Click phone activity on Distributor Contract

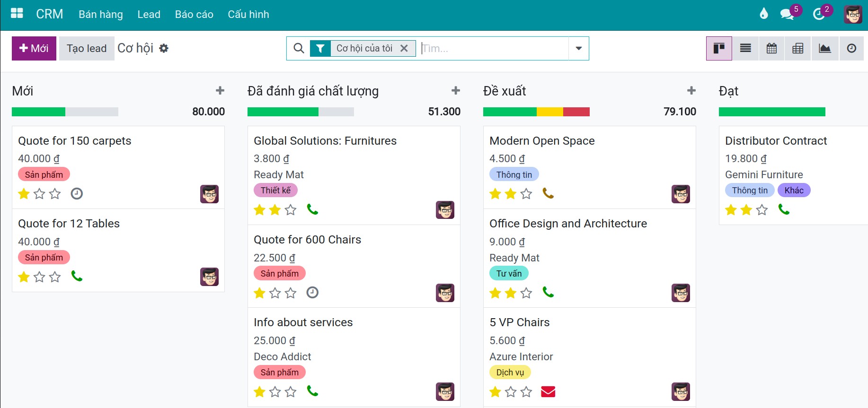(784, 209)
